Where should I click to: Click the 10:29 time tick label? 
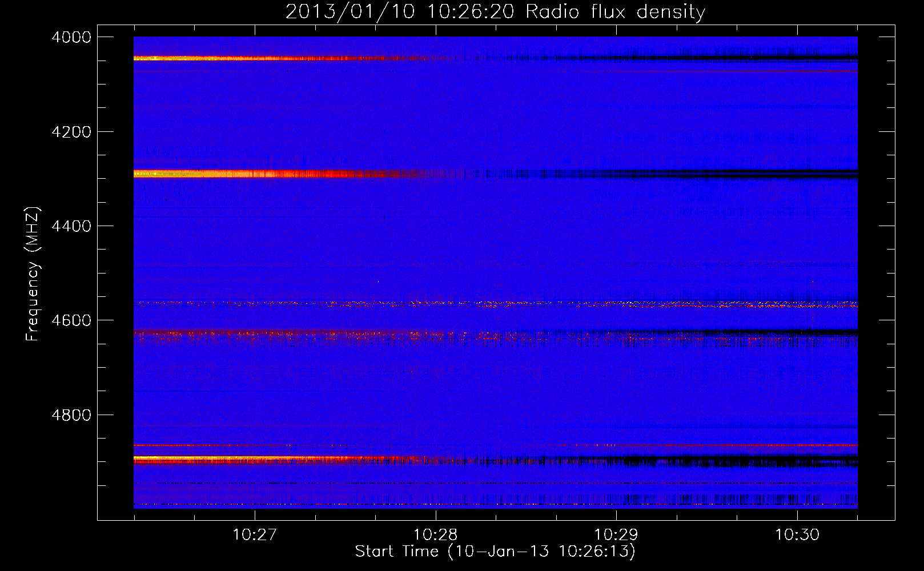click(x=616, y=534)
